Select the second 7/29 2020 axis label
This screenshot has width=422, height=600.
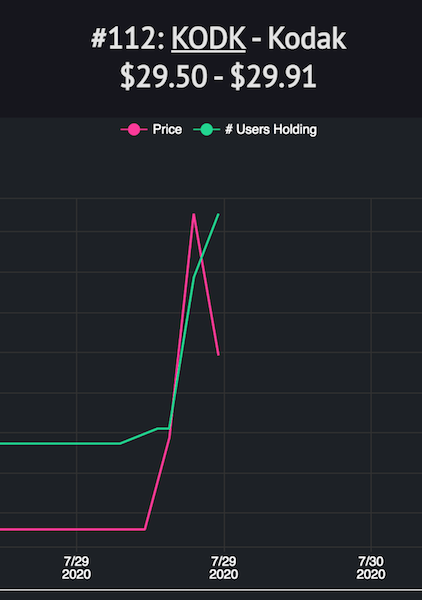[x=224, y=568]
